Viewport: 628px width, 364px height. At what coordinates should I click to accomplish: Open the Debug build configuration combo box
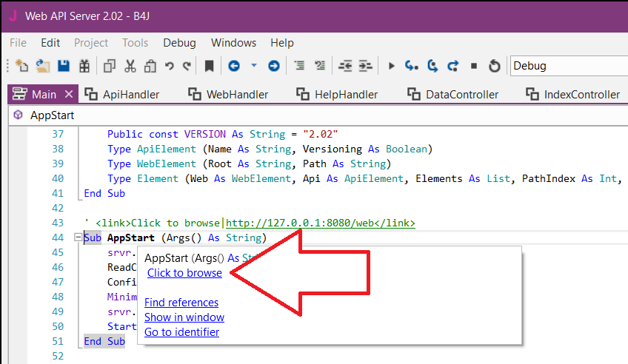(569, 66)
